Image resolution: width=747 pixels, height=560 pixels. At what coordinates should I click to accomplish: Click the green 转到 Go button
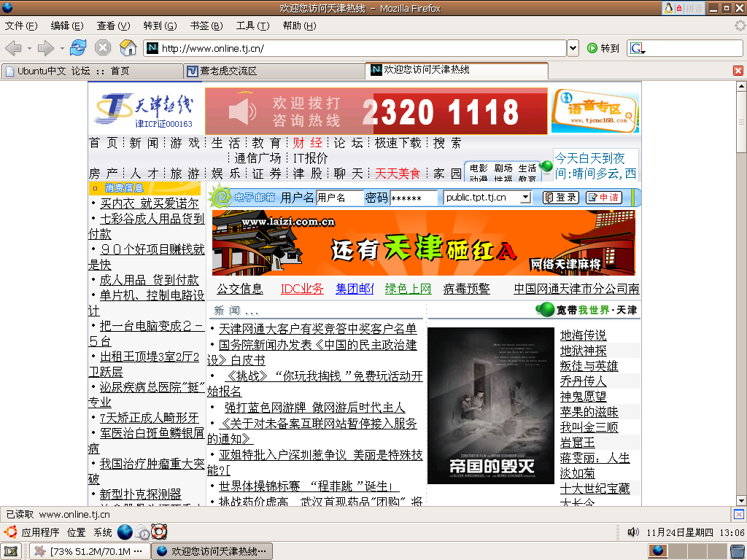603,48
